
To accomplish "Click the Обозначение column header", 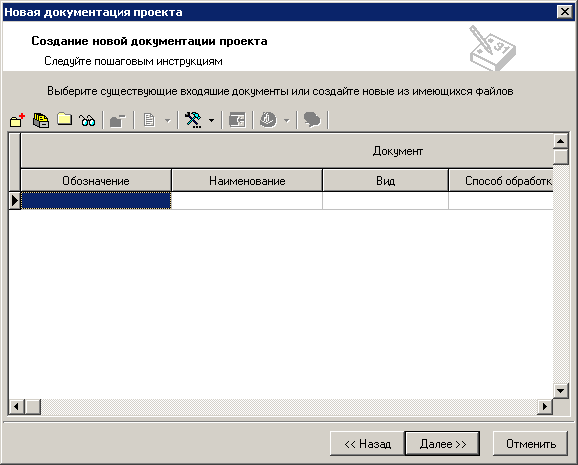I will point(96,180).
